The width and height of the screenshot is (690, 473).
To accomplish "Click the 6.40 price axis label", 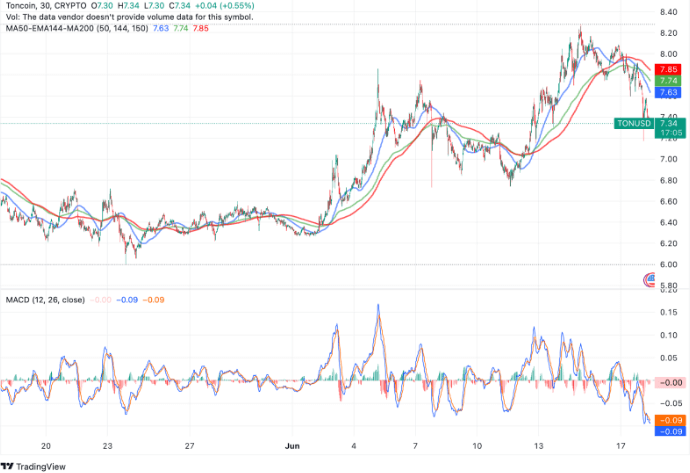I will [668, 222].
